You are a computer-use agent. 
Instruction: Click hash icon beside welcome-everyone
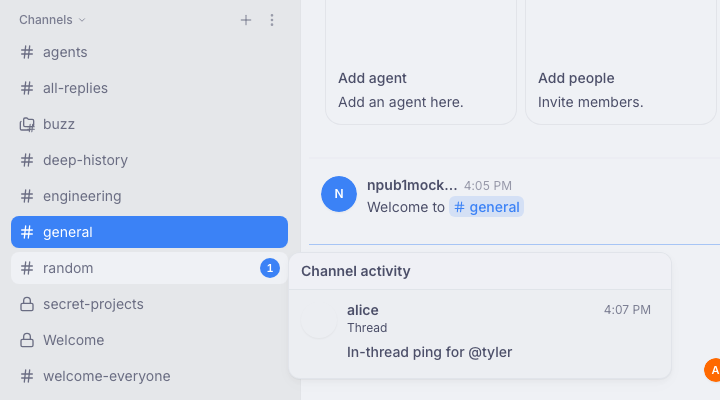(x=27, y=376)
